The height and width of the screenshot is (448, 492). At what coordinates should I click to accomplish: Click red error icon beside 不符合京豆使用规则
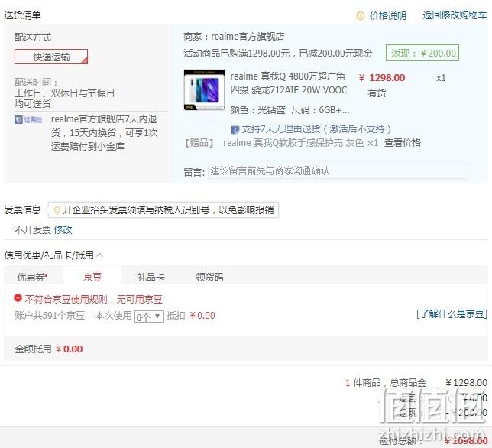[x=18, y=298]
